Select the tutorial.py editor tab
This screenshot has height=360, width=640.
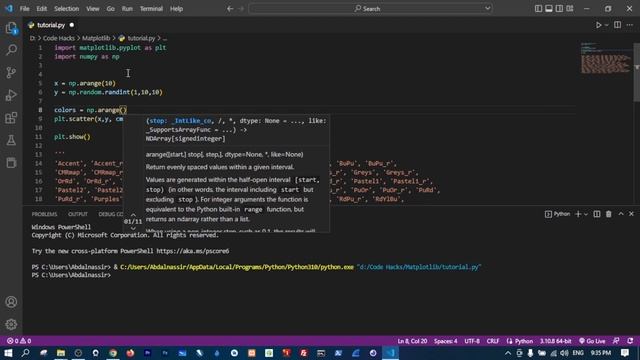click(51, 25)
